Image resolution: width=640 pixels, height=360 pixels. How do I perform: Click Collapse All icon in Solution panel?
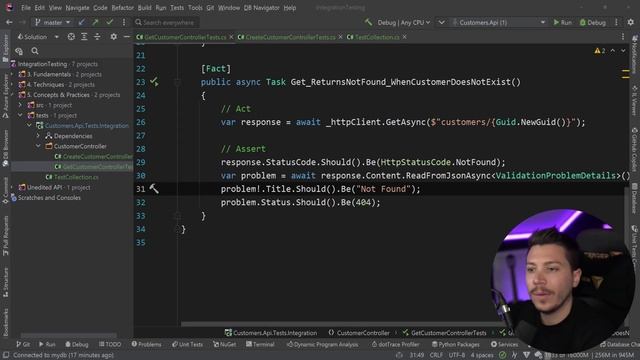click(97, 37)
